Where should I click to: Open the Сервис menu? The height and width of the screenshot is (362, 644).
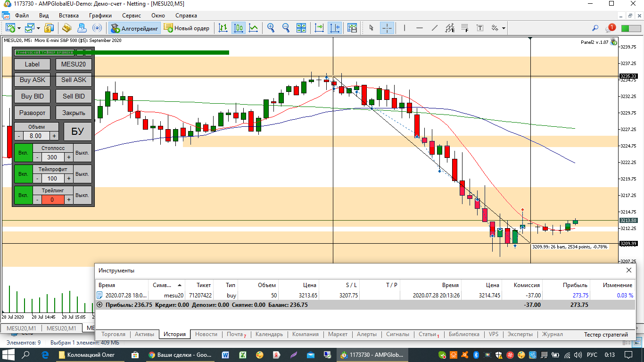pos(131,16)
